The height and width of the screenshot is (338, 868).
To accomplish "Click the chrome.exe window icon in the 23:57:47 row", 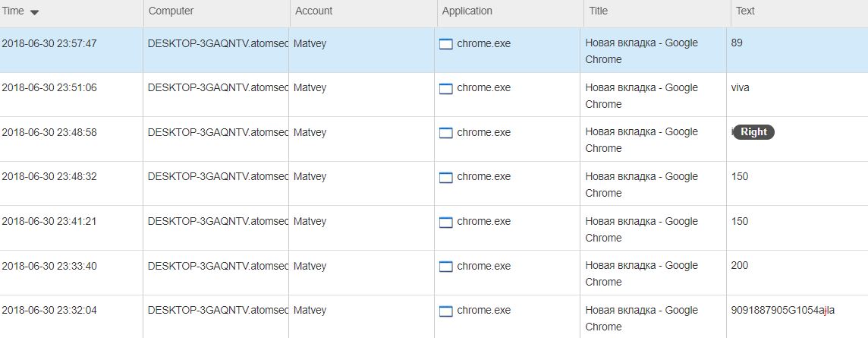I will click(x=446, y=44).
